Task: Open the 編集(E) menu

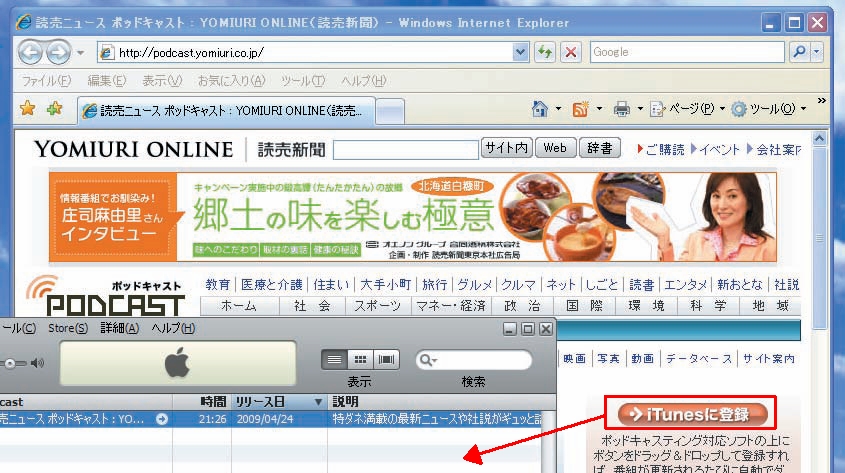Action: (x=107, y=81)
